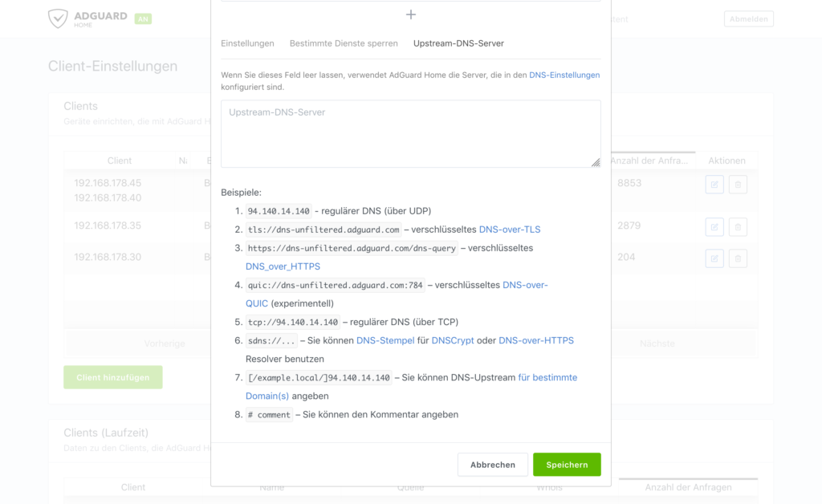This screenshot has height=504, width=822.
Task: Open the DNS-over-HTTPS link in example six
Action: 535,340
